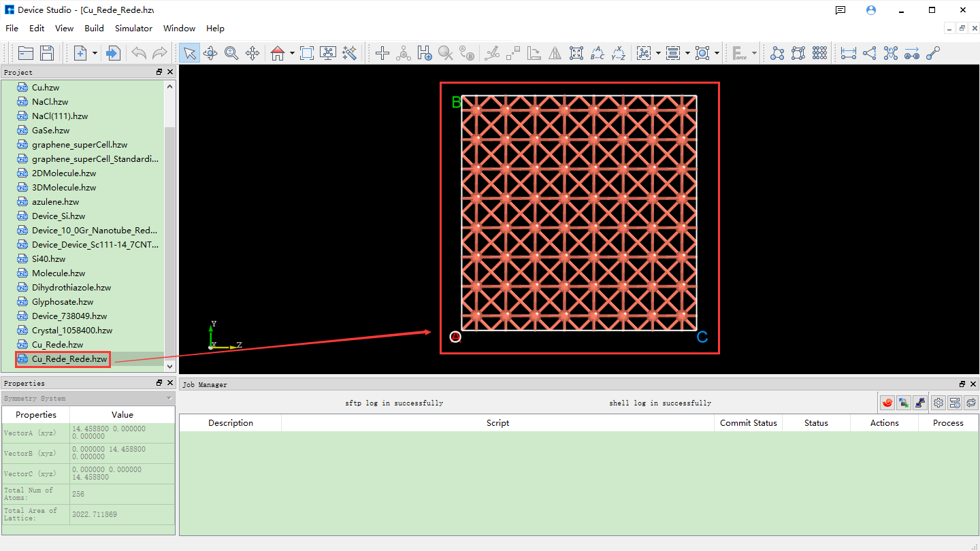Open Job Manager settings gear icon
This screenshot has width=980, height=551.
[938, 403]
